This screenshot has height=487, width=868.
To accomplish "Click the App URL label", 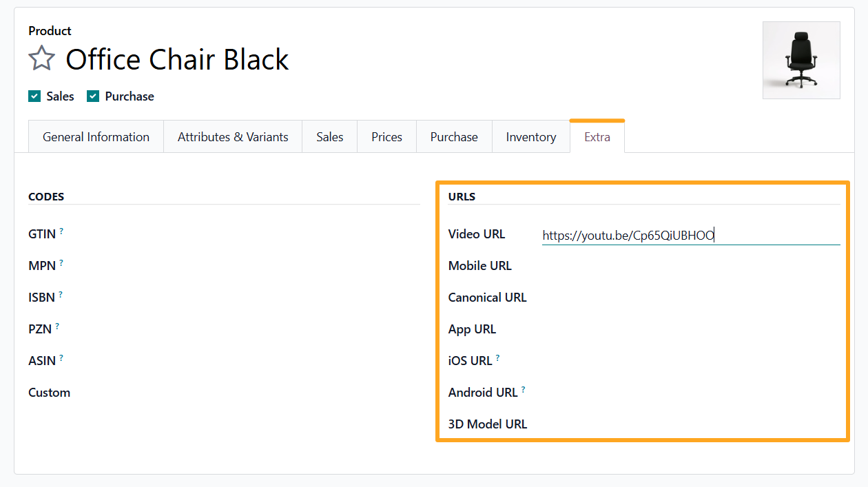I will pyautogui.click(x=473, y=329).
